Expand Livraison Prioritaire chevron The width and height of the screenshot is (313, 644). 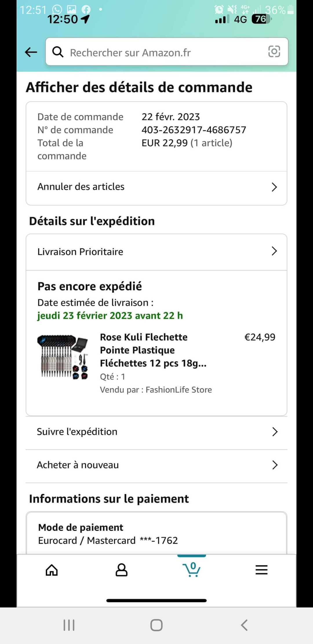(274, 251)
